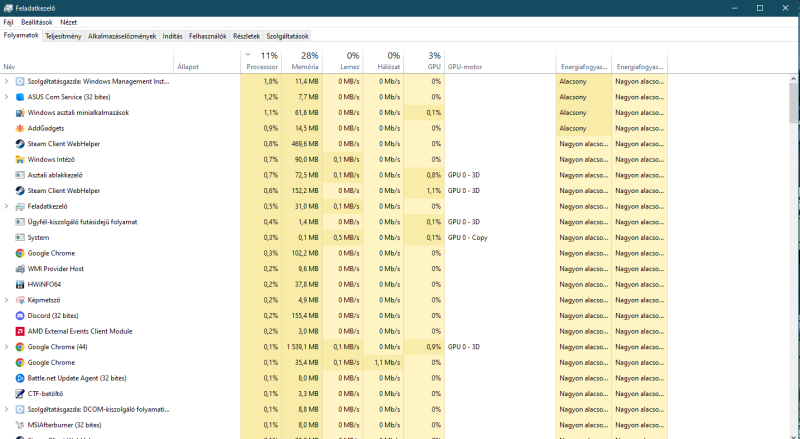Click the vertical scrollbar up arrow

click(793, 79)
